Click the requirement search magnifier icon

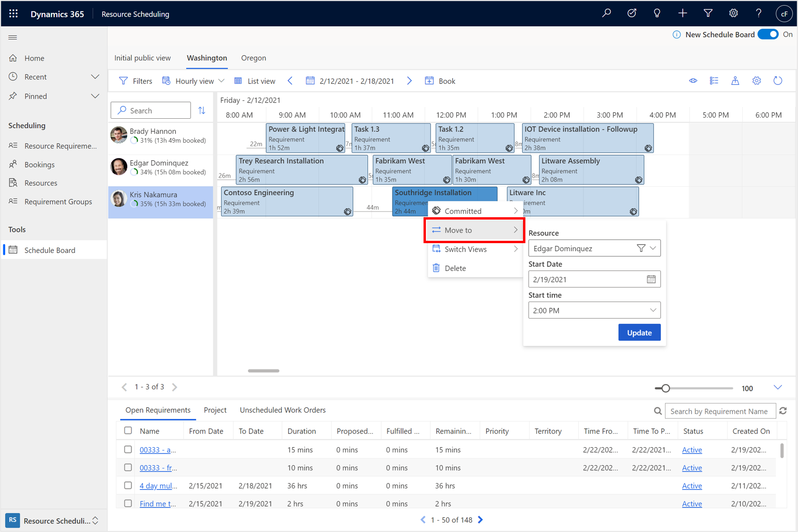coord(657,411)
